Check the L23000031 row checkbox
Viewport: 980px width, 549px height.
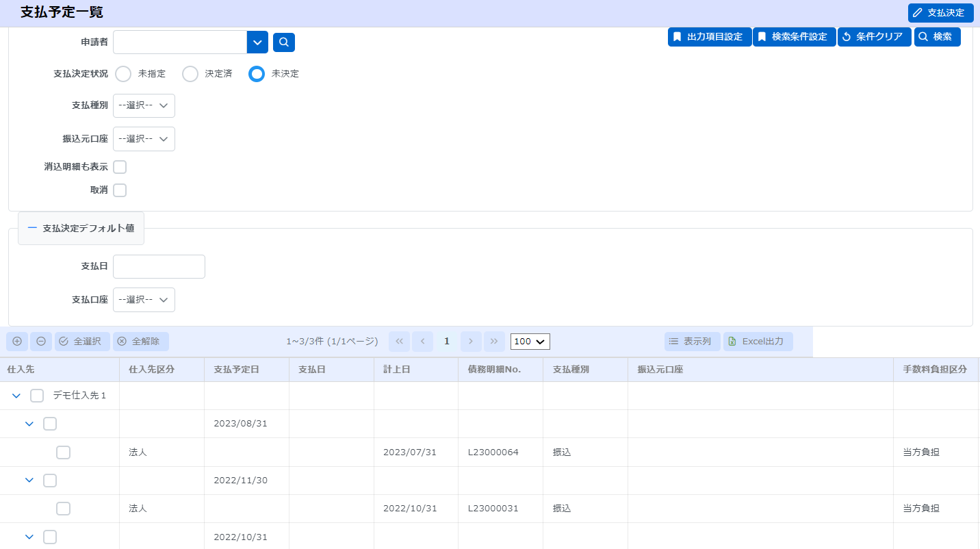pos(63,509)
